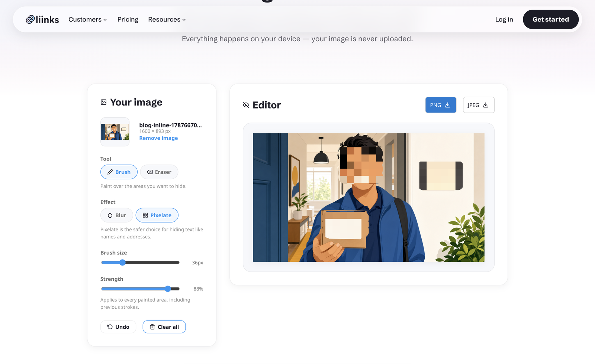Click the editor canvas image
Image resolution: width=595 pixels, height=364 pixels.
(369, 197)
